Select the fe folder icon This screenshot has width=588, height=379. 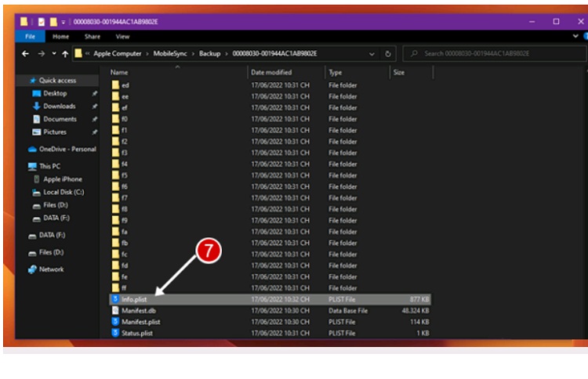(115, 276)
